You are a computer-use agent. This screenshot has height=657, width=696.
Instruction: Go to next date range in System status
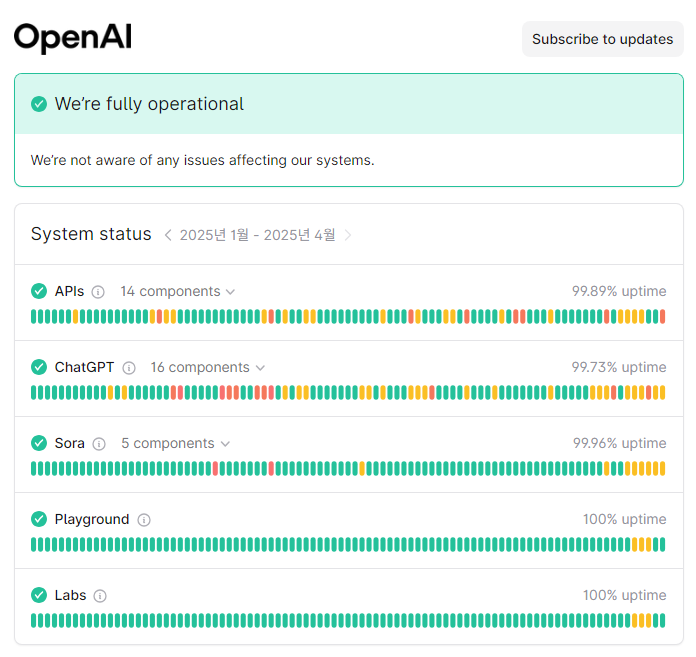coord(348,235)
